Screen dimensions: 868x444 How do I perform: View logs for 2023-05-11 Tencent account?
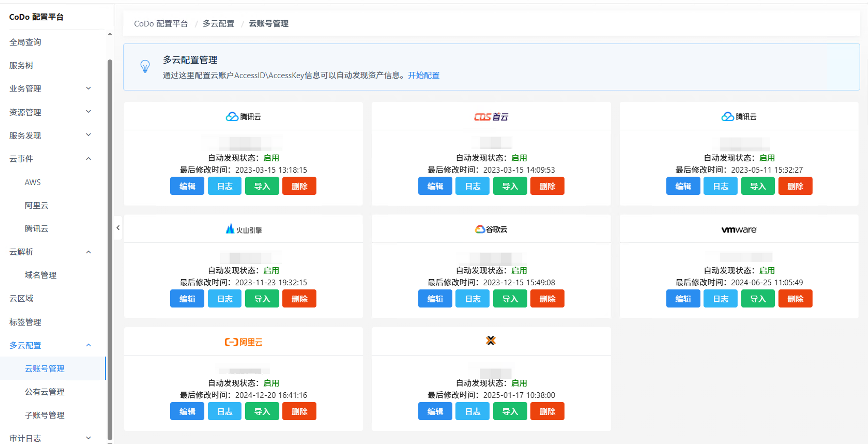720,186
